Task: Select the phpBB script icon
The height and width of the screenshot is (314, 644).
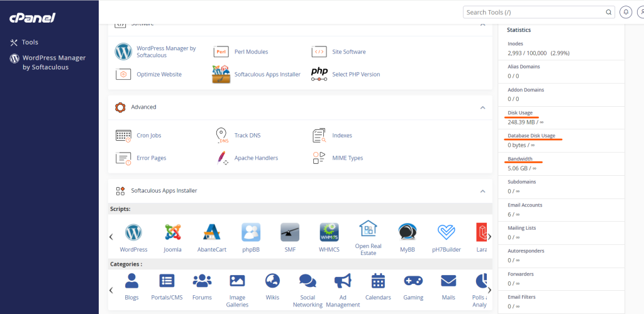Action: tap(251, 232)
